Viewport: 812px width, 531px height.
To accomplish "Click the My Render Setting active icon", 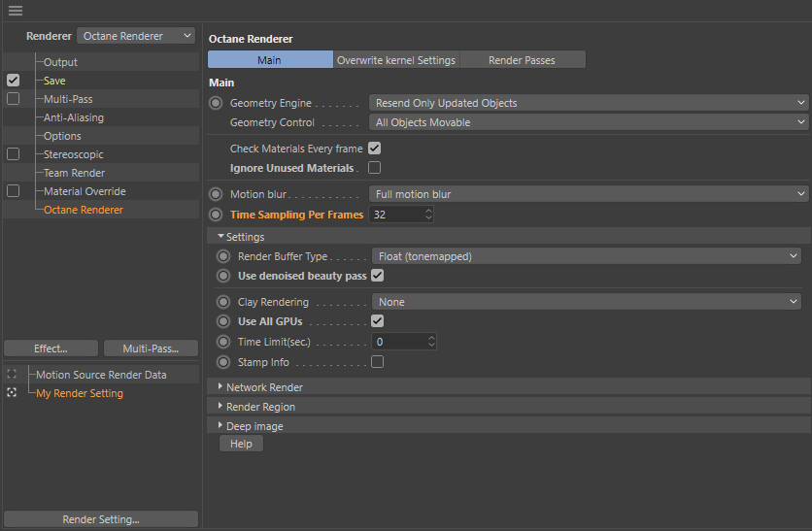I will (x=12, y=393).
